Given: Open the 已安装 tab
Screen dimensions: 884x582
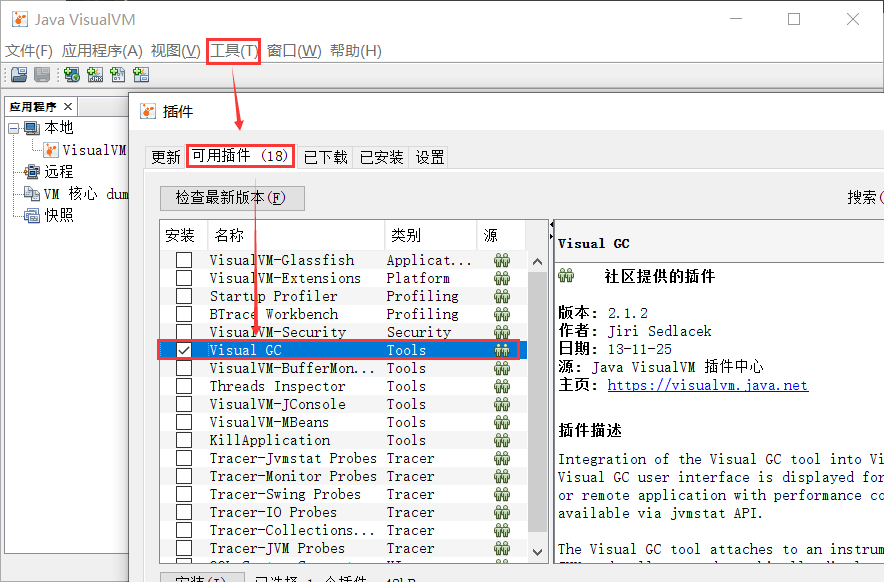Looking at the screenshot, I should click(381, 157).
